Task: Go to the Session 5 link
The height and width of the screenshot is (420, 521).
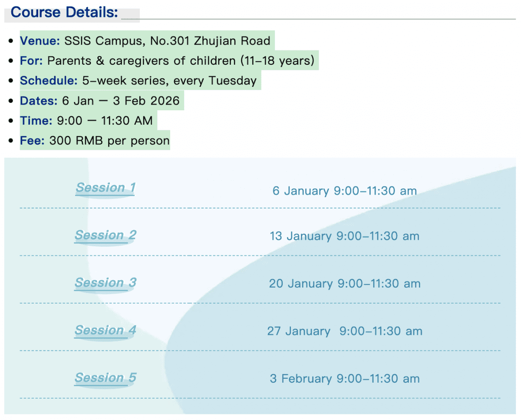Action: point(106,378)
